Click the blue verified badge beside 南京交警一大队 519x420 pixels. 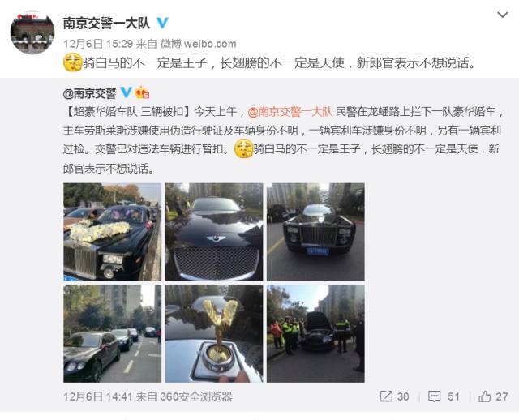coord(162,23)
